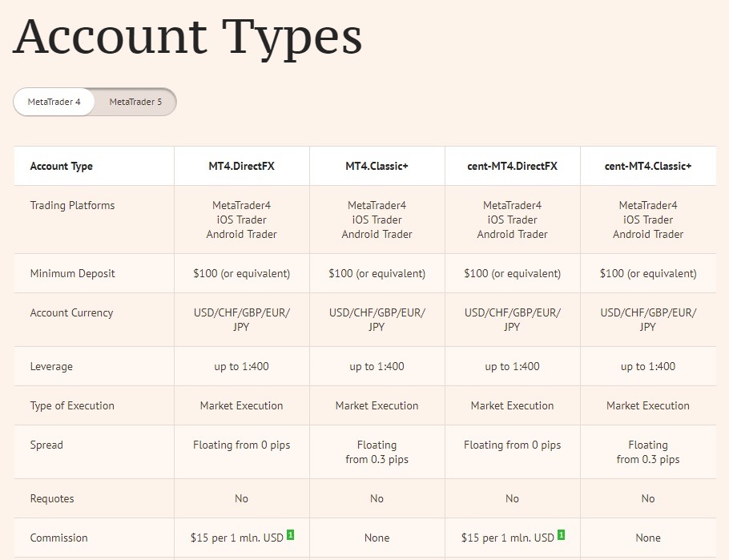Click Minimum Deposit value for cent-MT4.Classic+
Viewport: 729px width, 560px height.
point(648,273)
